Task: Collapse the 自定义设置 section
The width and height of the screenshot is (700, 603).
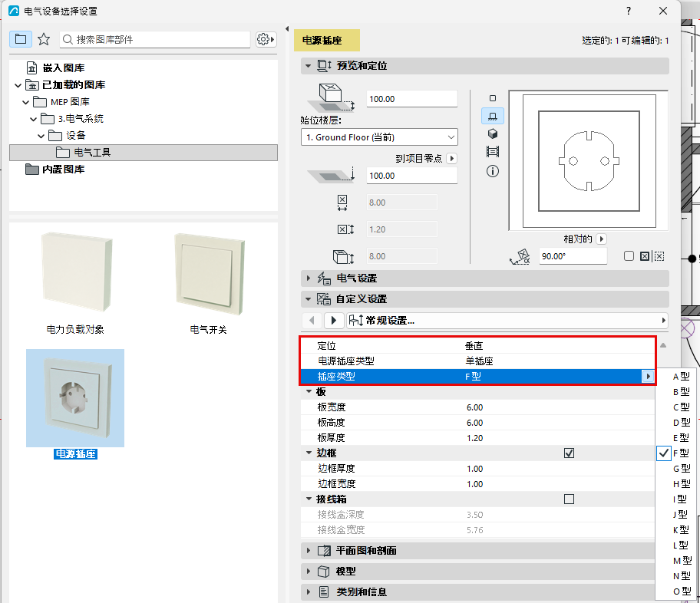Action: (308, 298)
